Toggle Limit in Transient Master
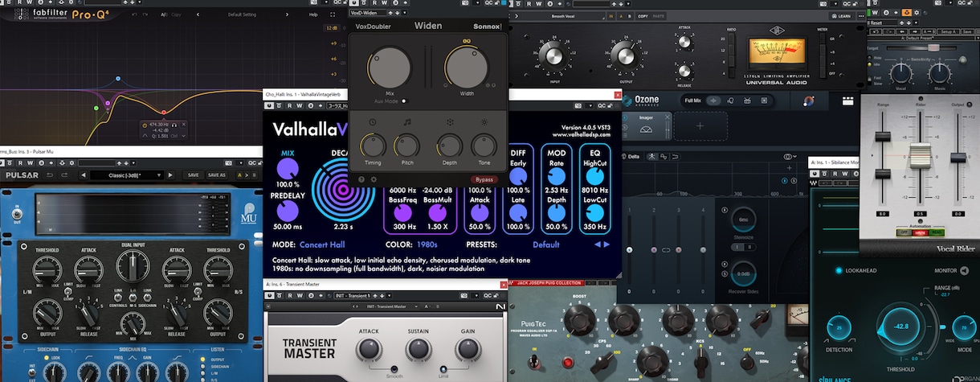Screen dimensions: 980x382 443,368
